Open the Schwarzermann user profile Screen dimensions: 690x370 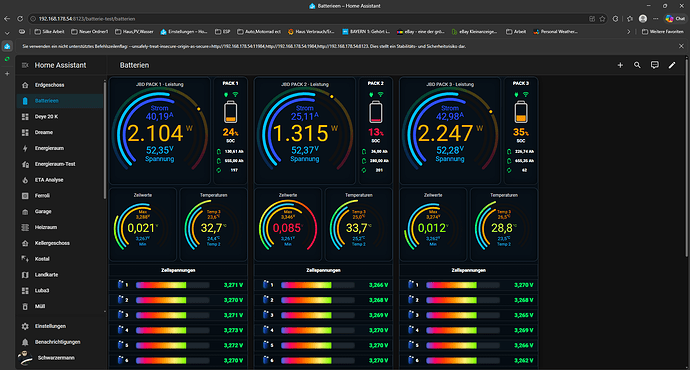60,358
